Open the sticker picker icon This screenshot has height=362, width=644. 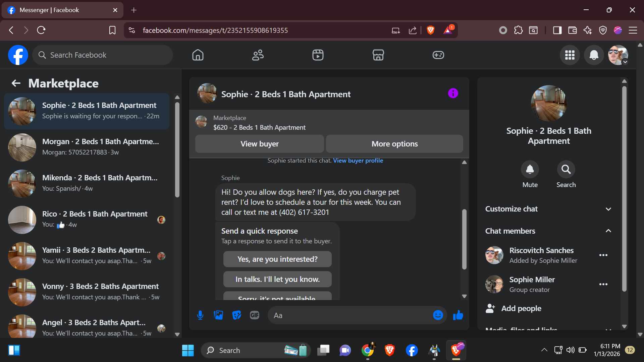point(236,315)
